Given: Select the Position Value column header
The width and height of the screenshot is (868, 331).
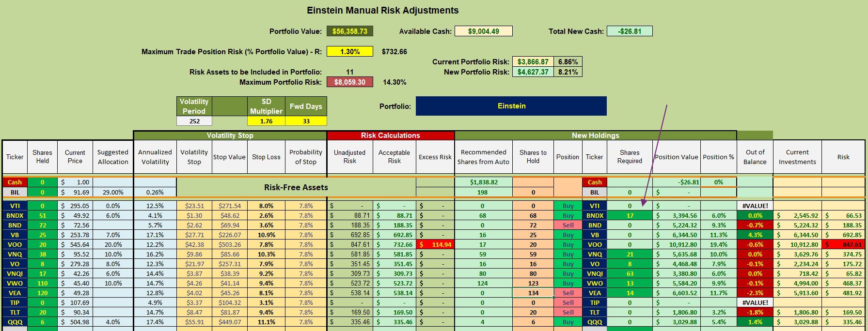Looking at the screenshot, I should point(677,157).
